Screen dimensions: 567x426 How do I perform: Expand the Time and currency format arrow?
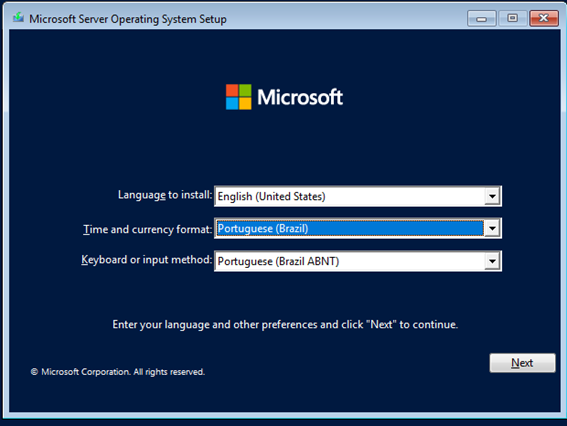pyautogui.click(x=492, y=228)
